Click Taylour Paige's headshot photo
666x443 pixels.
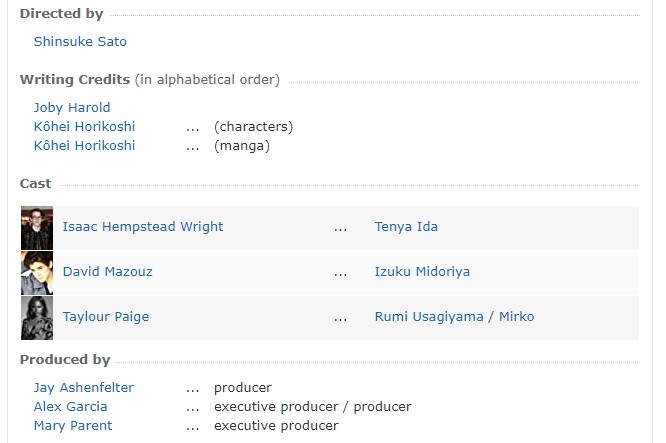tap(37, 318)
